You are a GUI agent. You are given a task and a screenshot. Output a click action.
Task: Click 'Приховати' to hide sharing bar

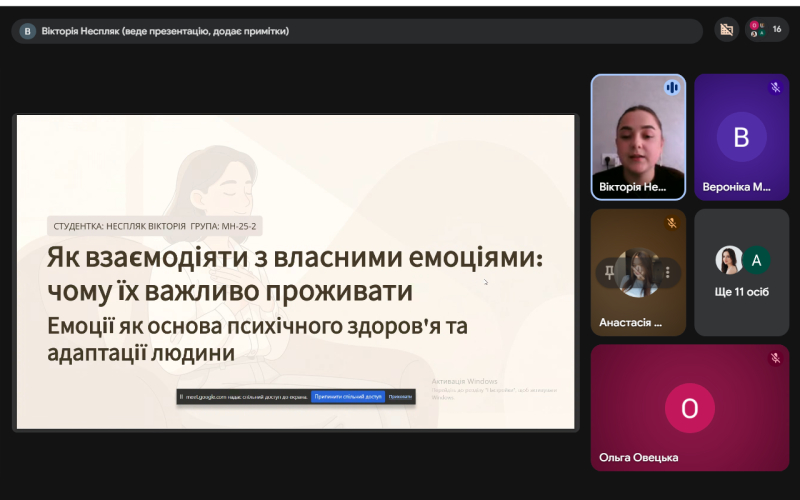pyautogui.click(x=400, y=397)
